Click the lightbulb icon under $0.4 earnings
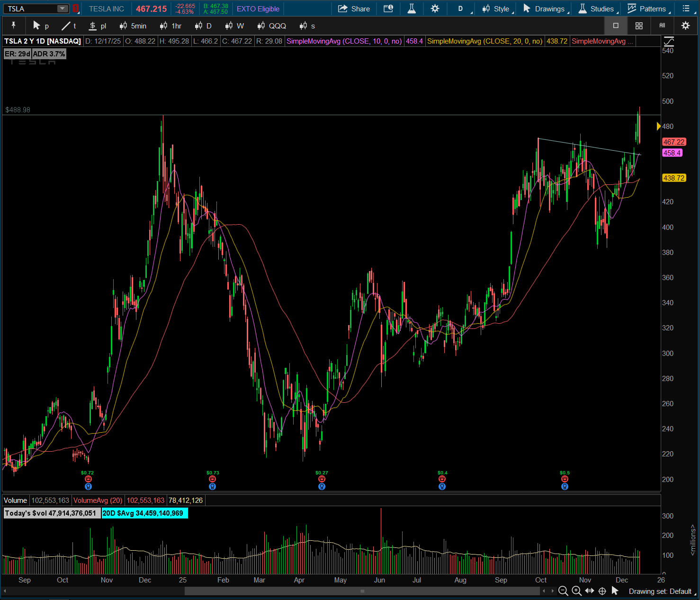Screen dimensions: 700x600 coord(442,486)
